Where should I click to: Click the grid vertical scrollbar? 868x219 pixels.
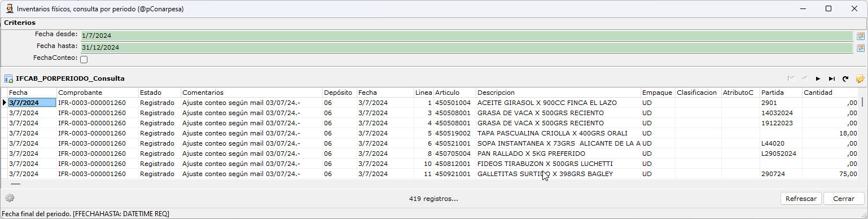pos(862,135)
